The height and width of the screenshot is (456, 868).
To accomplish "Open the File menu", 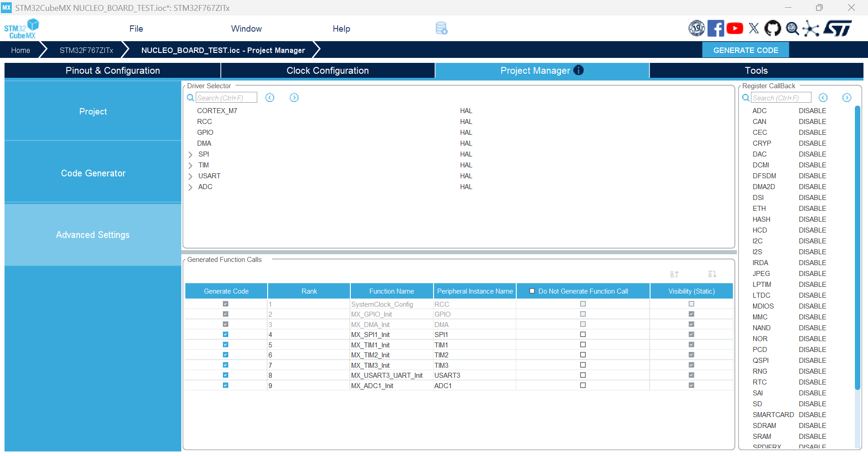I will coord(136,28).
